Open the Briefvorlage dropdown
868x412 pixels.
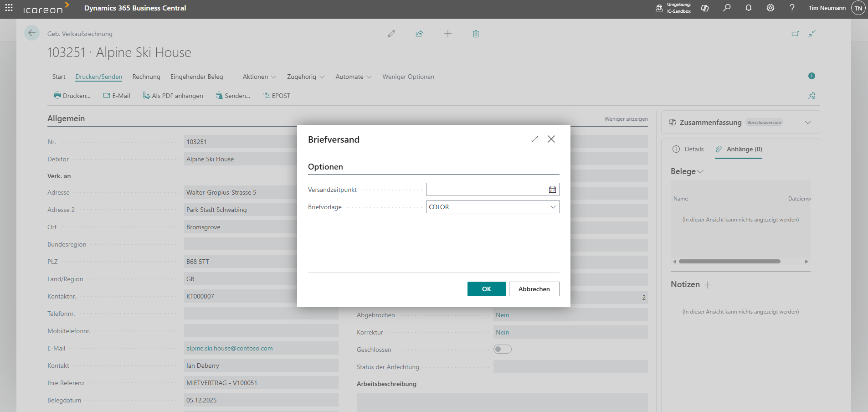[x=553, y=207]
